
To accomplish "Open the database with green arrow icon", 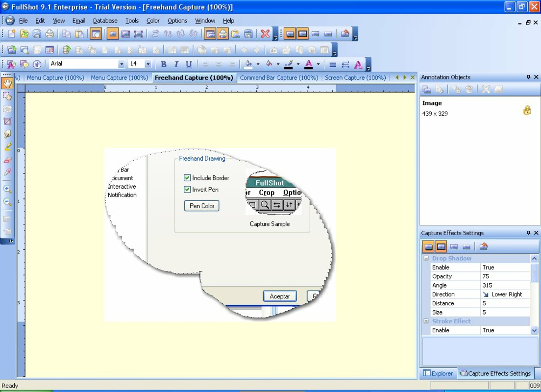I will pyautogui.click(x=66, y=50).
